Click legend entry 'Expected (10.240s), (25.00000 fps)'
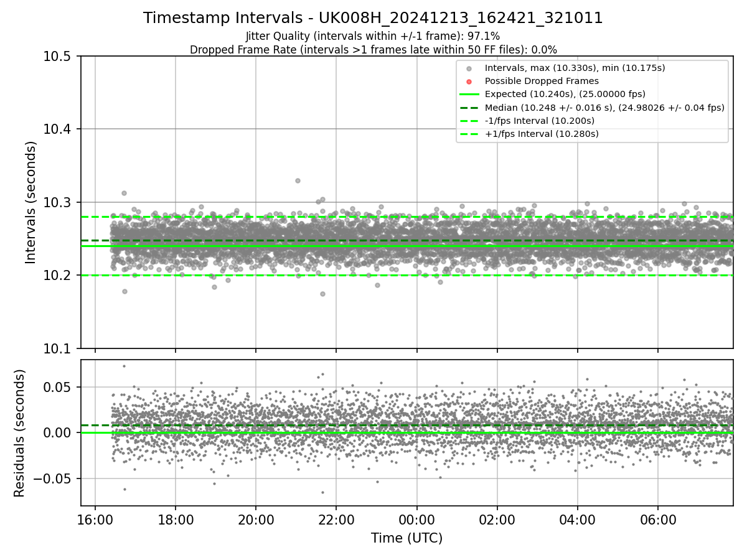Viewport: 747px width, 560px height. 565,94
